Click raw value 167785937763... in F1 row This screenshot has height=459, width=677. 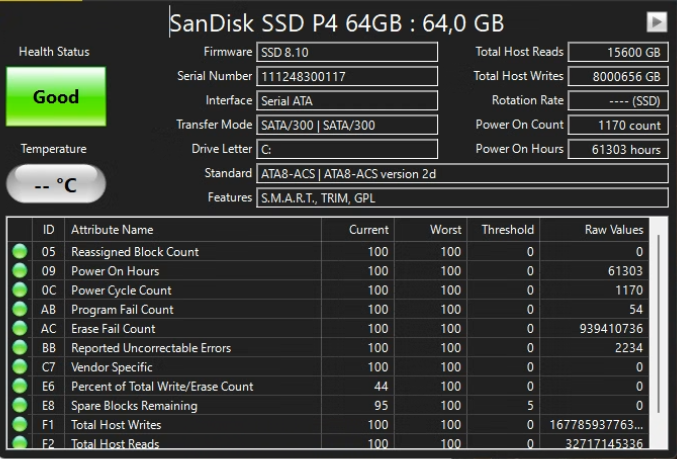596,425
